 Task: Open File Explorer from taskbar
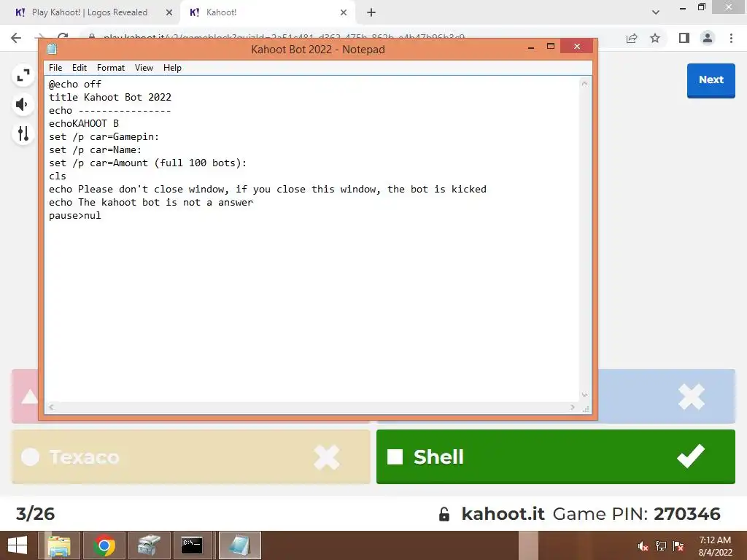(x=59, y=545)
